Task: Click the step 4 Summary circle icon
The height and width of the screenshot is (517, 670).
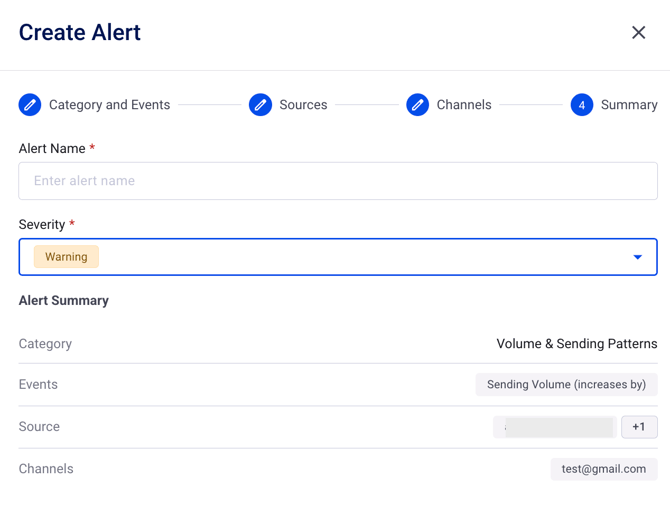Action: click(x=582, y=104)
